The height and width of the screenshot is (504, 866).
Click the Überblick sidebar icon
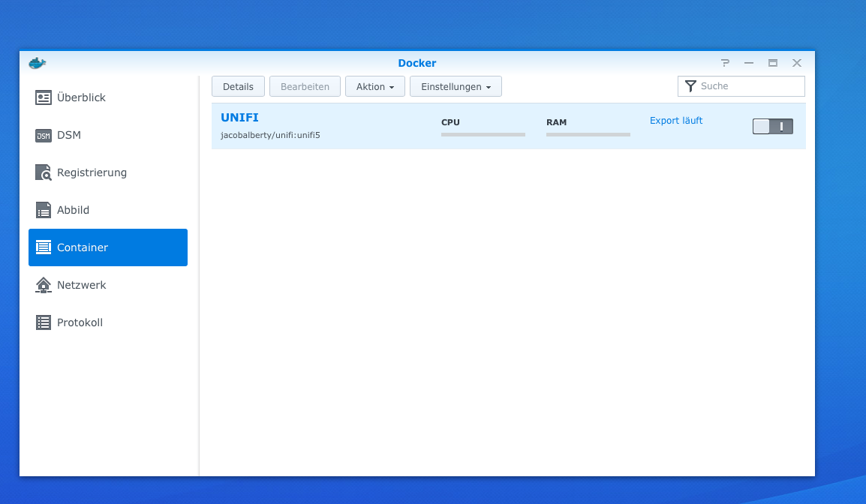pos(43,97)
